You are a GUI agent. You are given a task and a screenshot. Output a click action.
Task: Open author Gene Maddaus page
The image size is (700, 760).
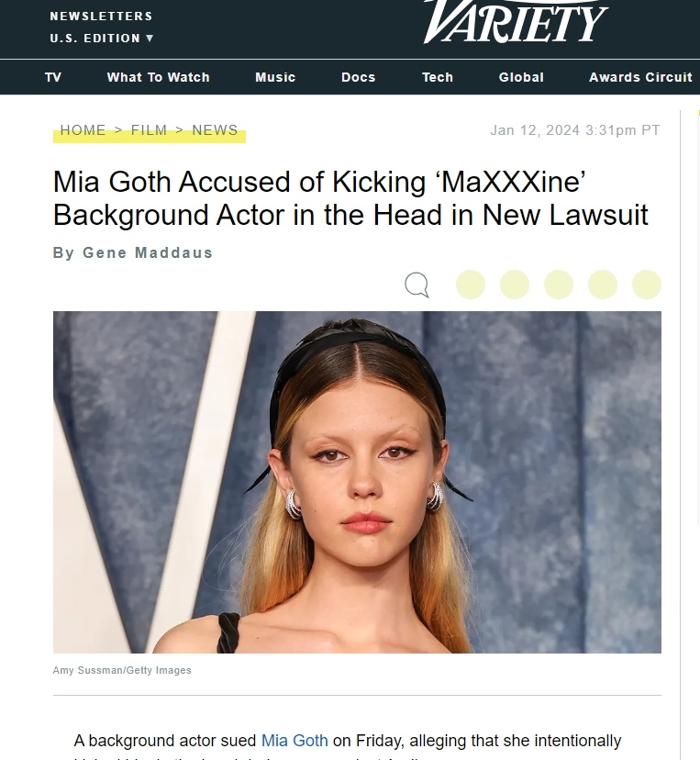click(148, 252)
